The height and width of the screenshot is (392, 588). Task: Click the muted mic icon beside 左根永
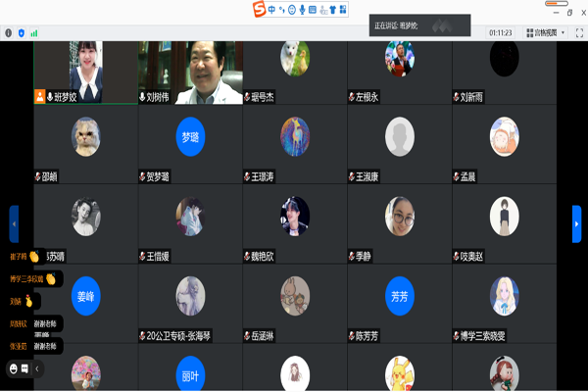point(352,97)
